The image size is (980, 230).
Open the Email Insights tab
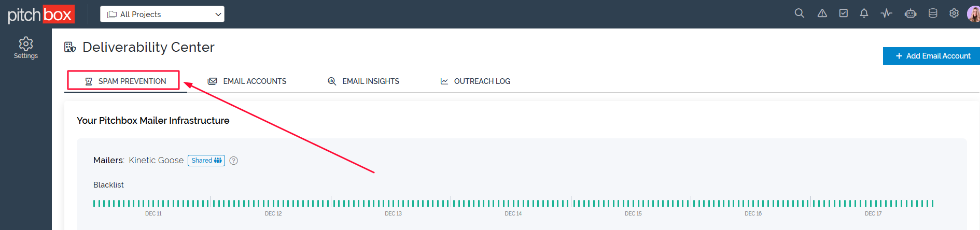(x=363, y=81)
